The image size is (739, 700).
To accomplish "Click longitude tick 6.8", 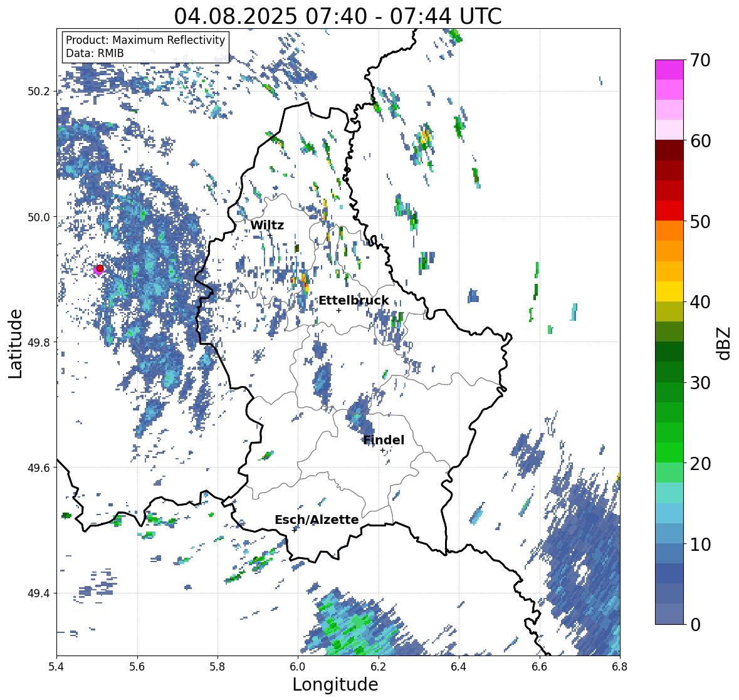I will (619, 667).
